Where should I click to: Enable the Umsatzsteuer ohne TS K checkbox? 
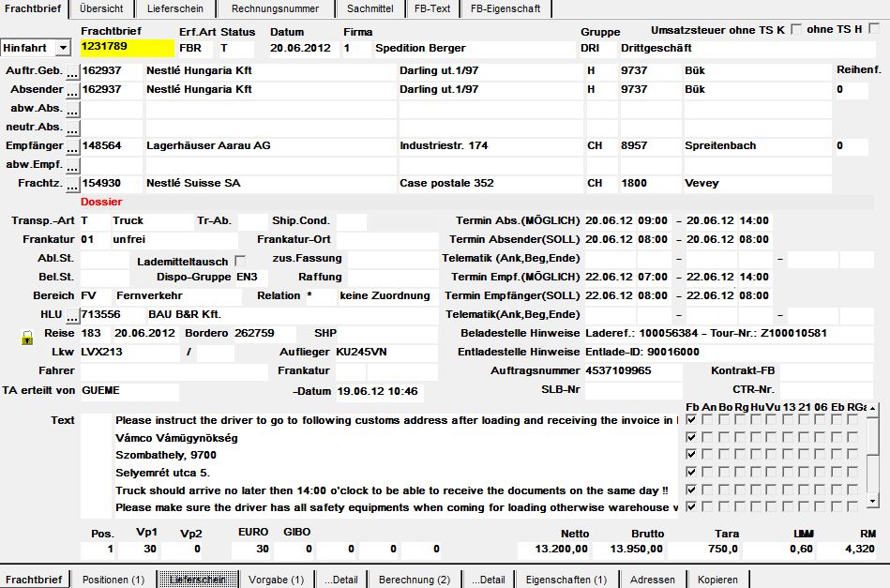(796, 29)
